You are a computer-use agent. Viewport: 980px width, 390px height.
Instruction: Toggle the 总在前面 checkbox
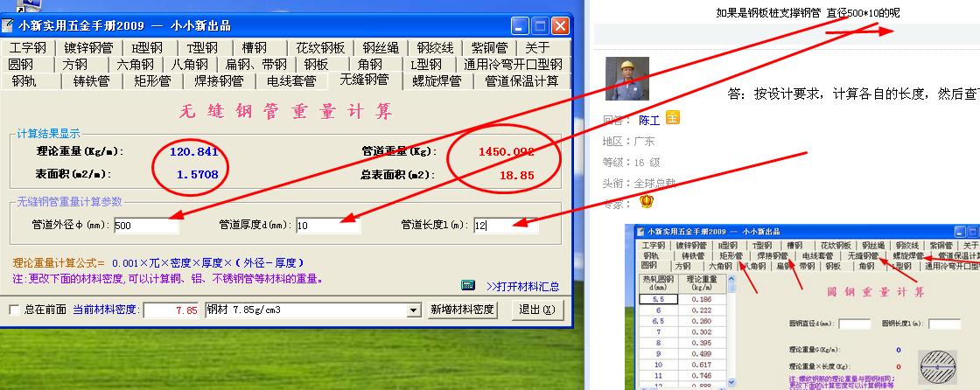pos(14,310)
